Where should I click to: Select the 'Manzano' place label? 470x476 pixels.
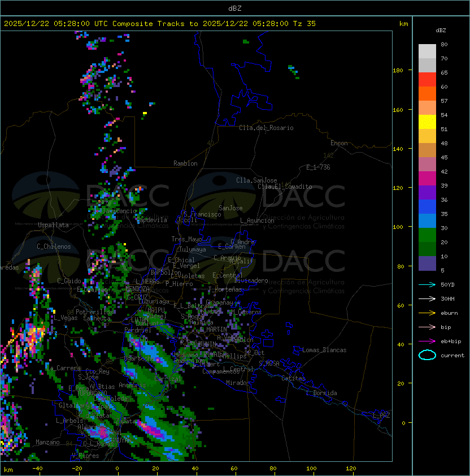click(47, 442)
